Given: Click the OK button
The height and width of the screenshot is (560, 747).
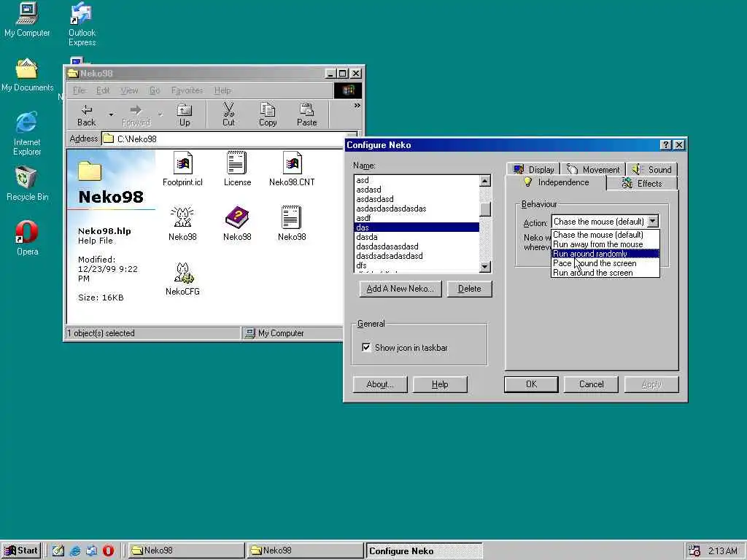Looking at the screenshot, I should pyautogui.click(x=531, y=384).
